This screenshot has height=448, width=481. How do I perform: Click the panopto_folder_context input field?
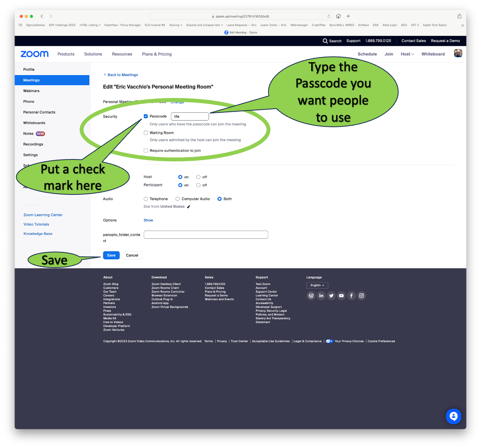(x=206, y=234)
